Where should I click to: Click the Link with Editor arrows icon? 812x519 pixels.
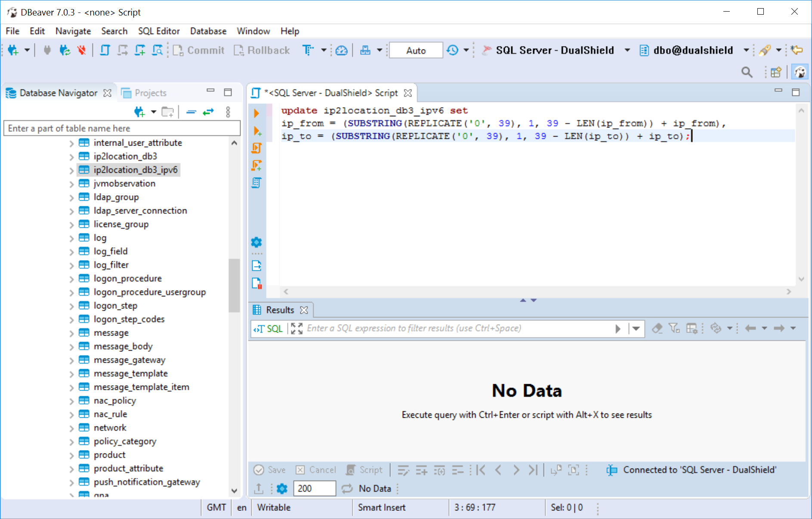point(208,112)
